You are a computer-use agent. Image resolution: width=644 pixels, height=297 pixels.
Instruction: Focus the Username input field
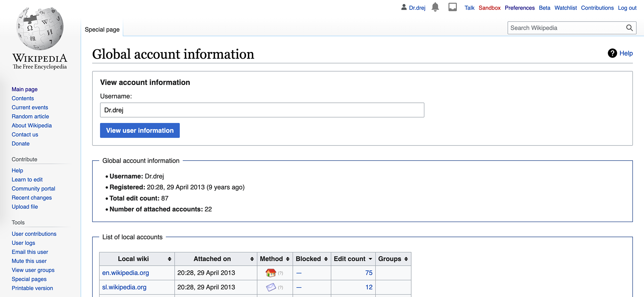[x=262, y=110]
